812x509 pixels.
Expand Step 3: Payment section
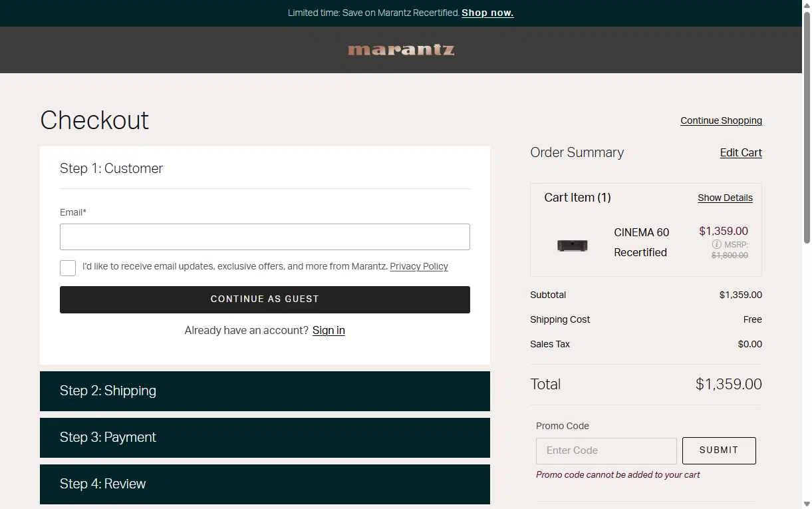265,438
